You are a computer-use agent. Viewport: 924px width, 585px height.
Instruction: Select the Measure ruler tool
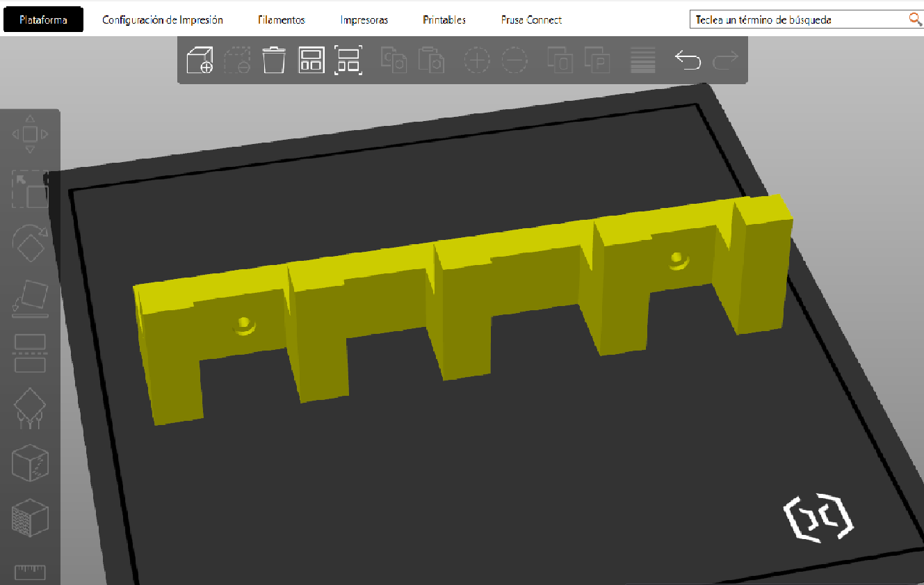click(x=30, y=572)
